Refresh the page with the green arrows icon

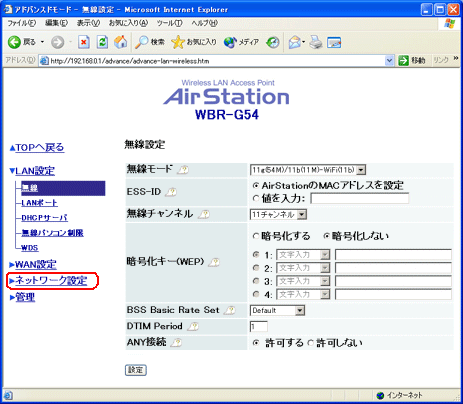(102, 42)
